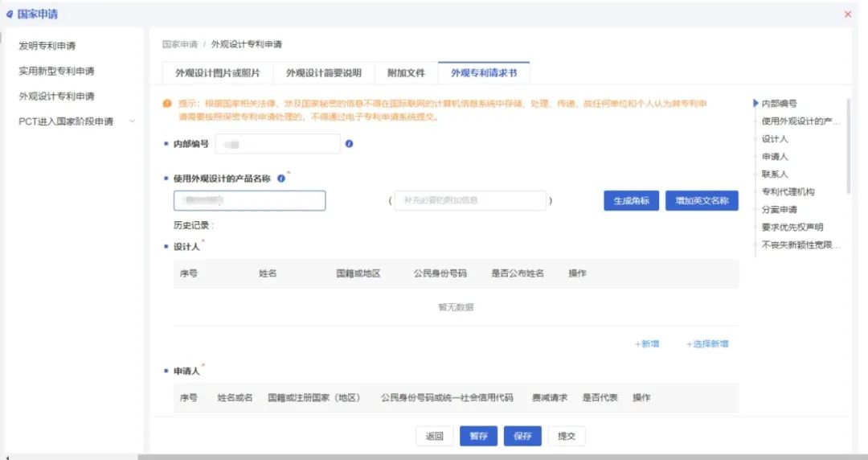Click the vertical scrollbar of anchor navigation
The width and height of the screenshot is (868, 460).
(x=848, y=145)
